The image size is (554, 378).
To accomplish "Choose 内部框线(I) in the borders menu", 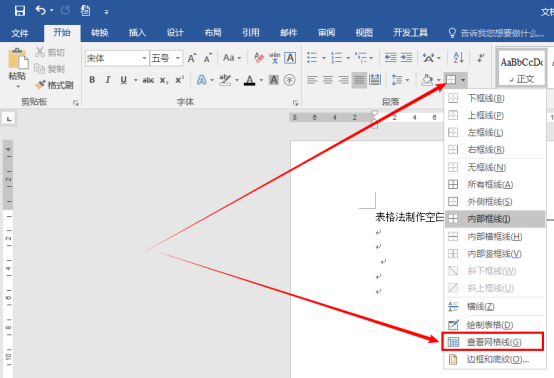I will [x=495, y=219].
